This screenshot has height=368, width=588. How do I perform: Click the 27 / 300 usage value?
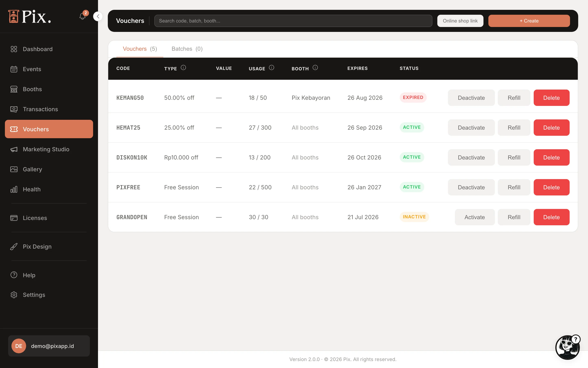(260, 128)
